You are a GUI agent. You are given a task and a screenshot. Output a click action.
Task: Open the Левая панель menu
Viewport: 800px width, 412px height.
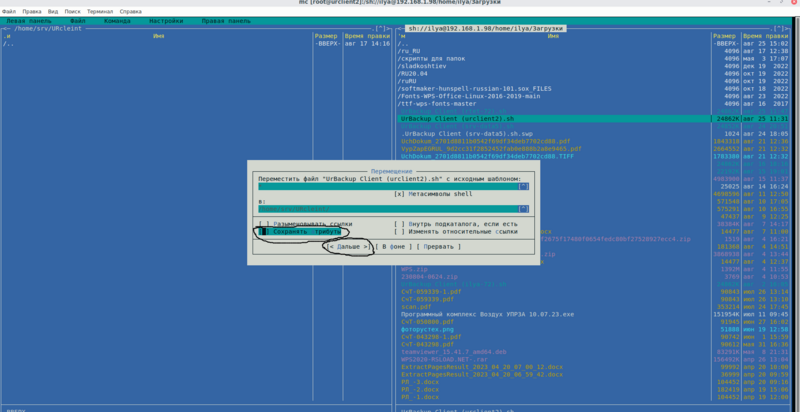[29, 21]
